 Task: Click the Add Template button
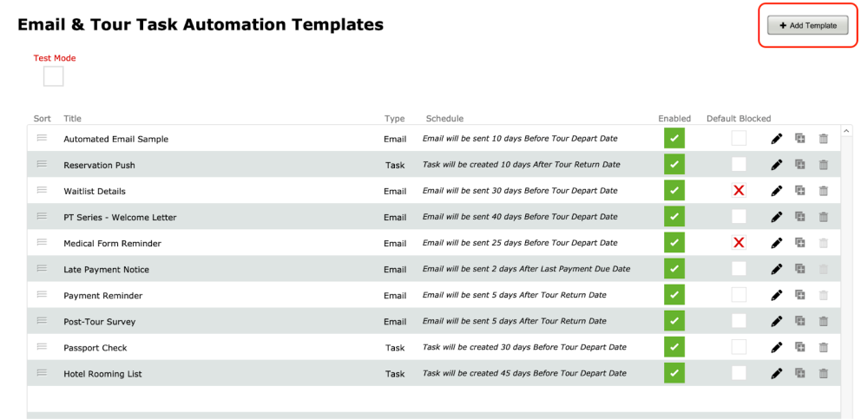tap(807, 26)
